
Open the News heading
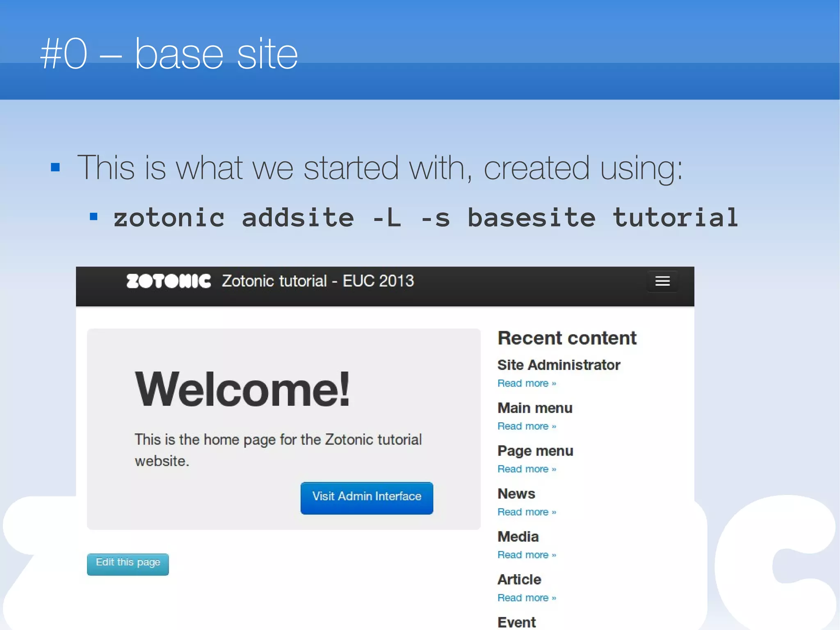[516, 494]
